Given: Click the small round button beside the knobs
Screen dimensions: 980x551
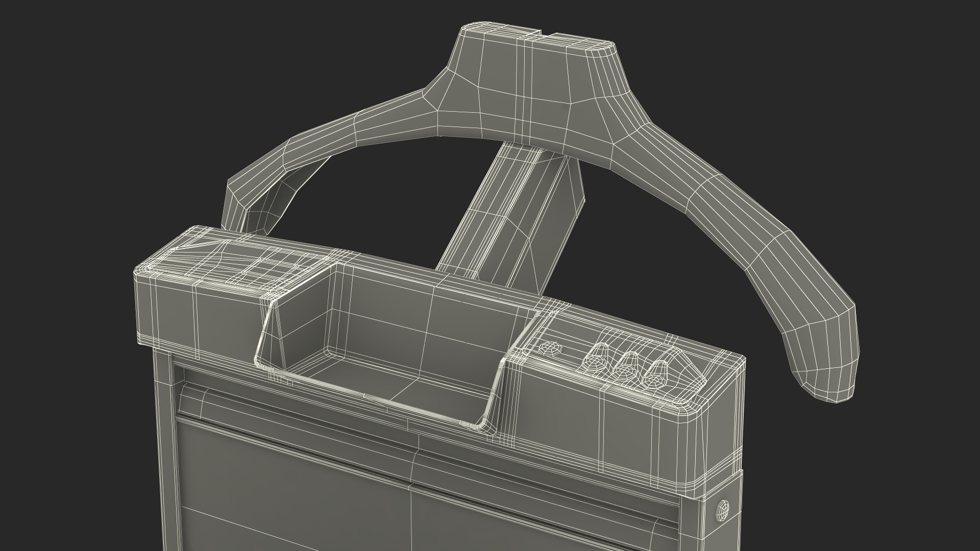Looking at the screenshot, I should 550,348.
